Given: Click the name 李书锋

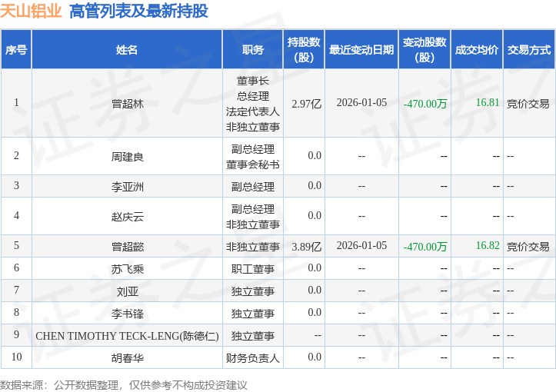Looking at the screenshot, I should (x=128, y=314).
